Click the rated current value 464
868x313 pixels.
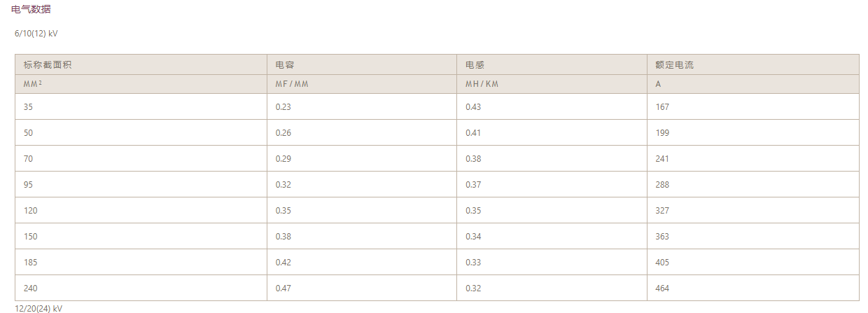point(662,288)
